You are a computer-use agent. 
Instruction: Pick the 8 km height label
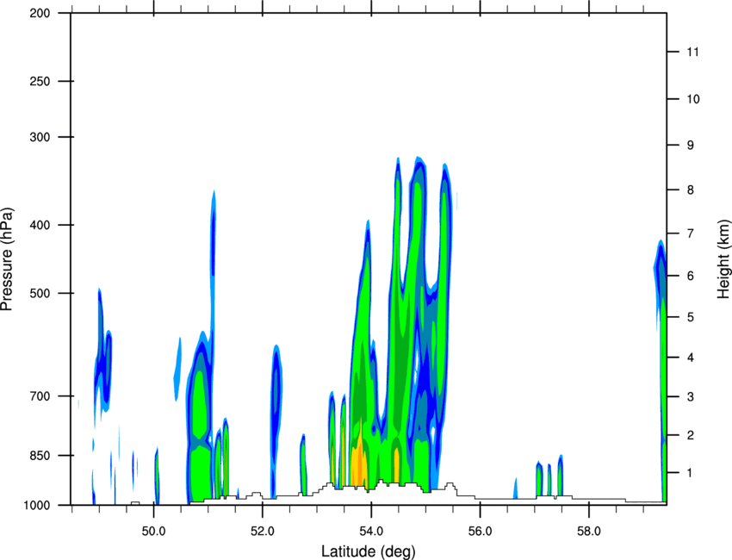coord(691,190)
